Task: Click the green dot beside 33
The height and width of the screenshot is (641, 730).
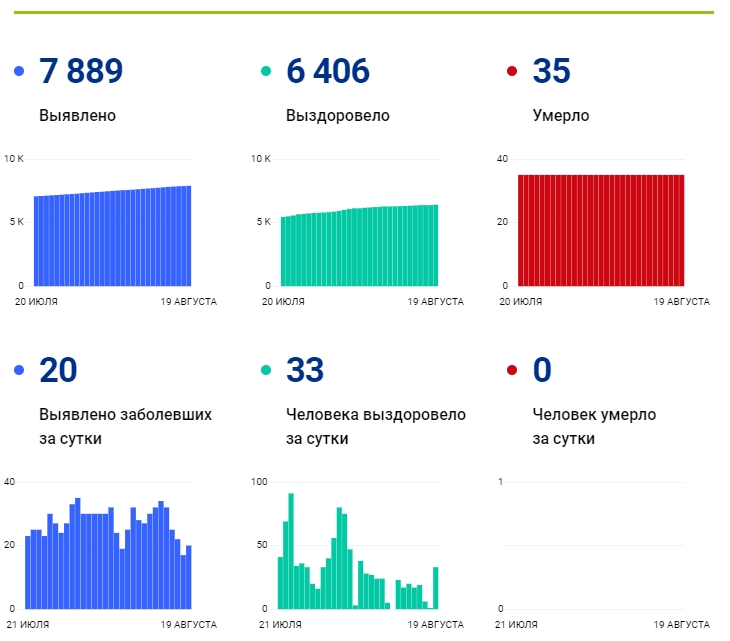Action: click(266, 370)
